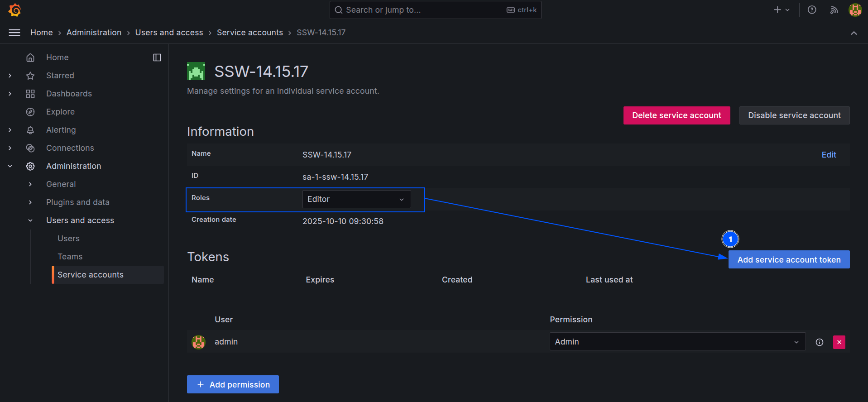The width and height of the screenshot is (868, 402).
Task: Collapse top bar with chevron
Action: (x=854, y=33)
